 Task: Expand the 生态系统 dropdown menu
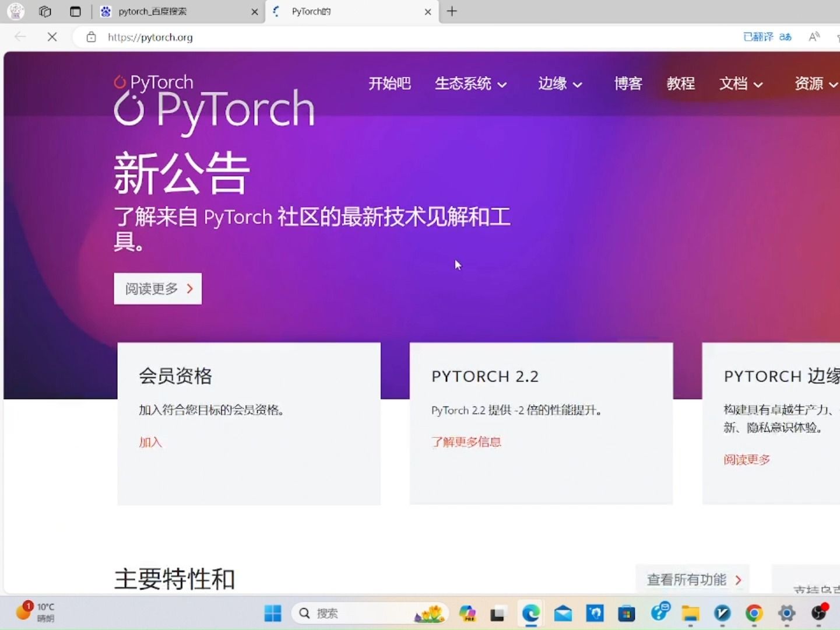[471, 84]
